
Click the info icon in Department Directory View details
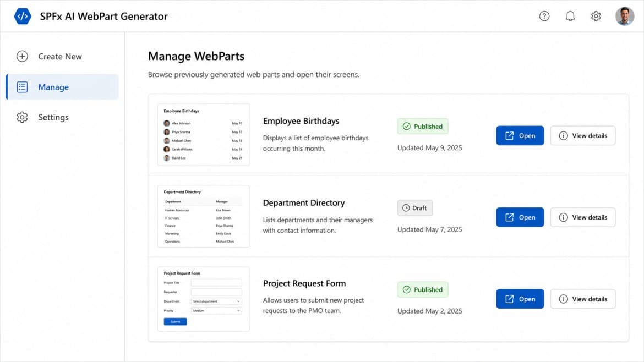point(564,217)
